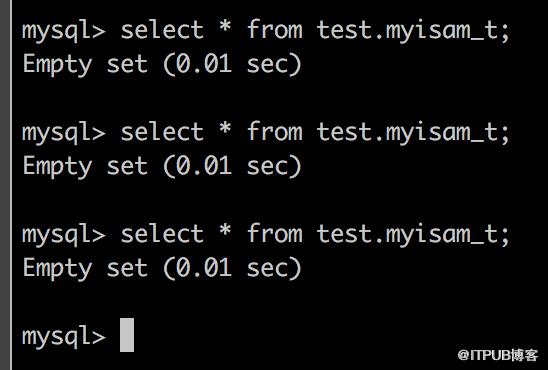The width and height of the screenshot is (548, 370).
Task: Click the first mysql> prompt text
Action: click(64, 31)
